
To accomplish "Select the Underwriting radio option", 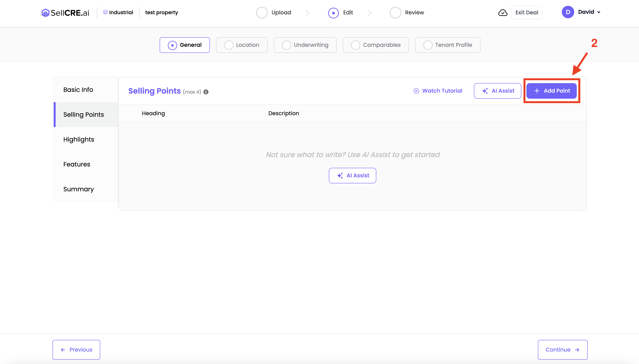I will pyautogui.click(x=287, y=45).
